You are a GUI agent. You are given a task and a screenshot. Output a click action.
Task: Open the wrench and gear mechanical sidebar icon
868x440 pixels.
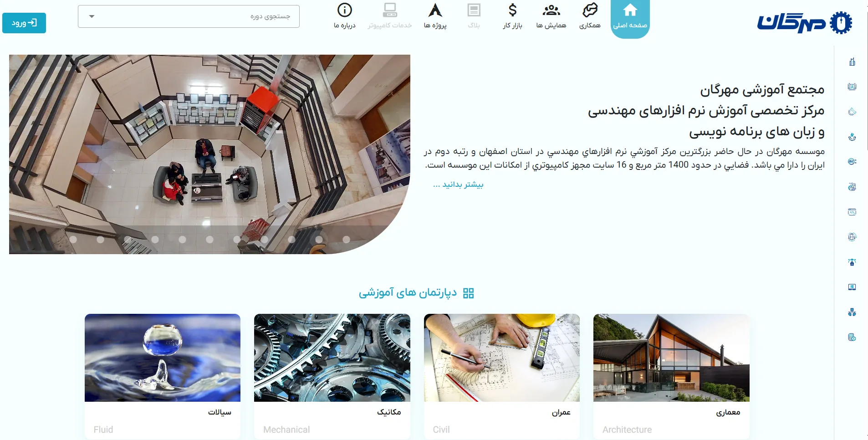click(x=852, y=112)
